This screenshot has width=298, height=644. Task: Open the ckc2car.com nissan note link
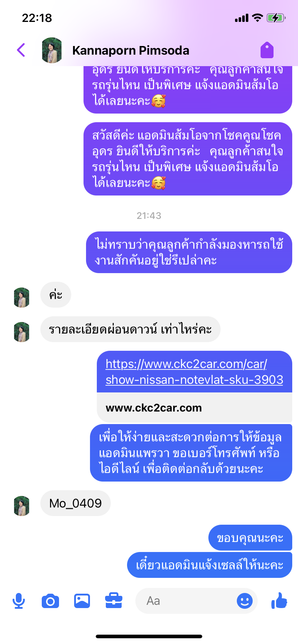(194, 372)
